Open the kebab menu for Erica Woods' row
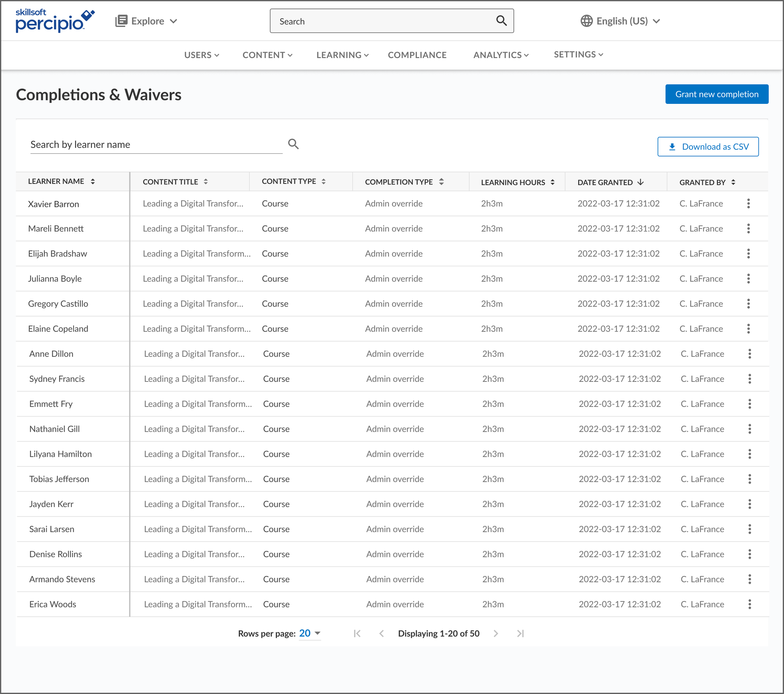 (x=749, y=604)
